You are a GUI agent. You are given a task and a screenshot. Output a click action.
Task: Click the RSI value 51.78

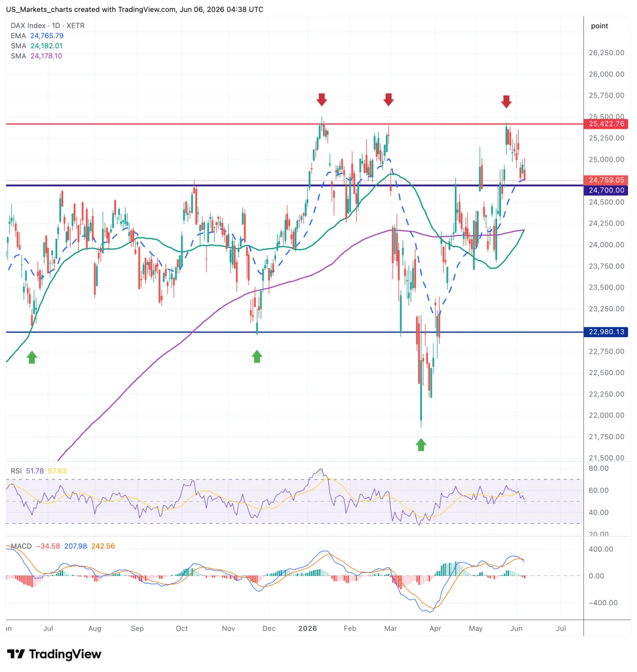coord(35,471)
